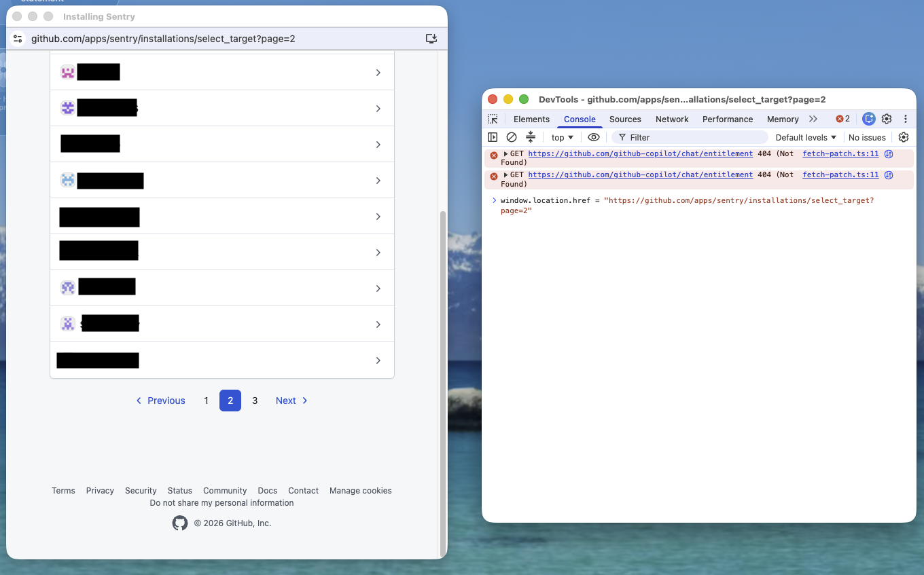Click the window.location.href console input line
The width and height of the screenshot is (924, 575).
687,205
